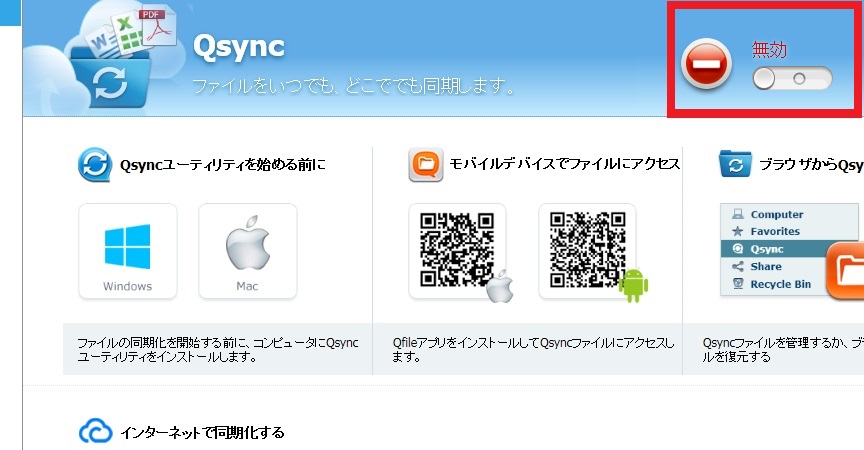The width and height of the screenshot is (864, 450).
Task: Click the red disabled status icon
Action: click(706, 64)
